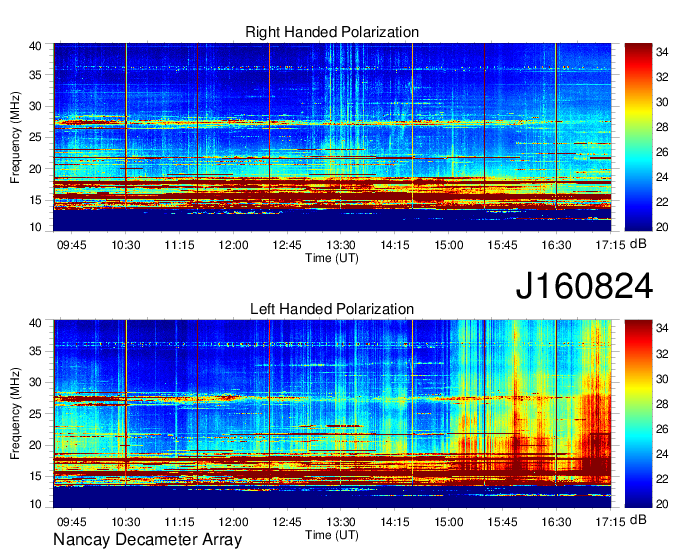Click the 15 MHz tick on Left Handed plot

pyautogui.click(x=35, y=477)
